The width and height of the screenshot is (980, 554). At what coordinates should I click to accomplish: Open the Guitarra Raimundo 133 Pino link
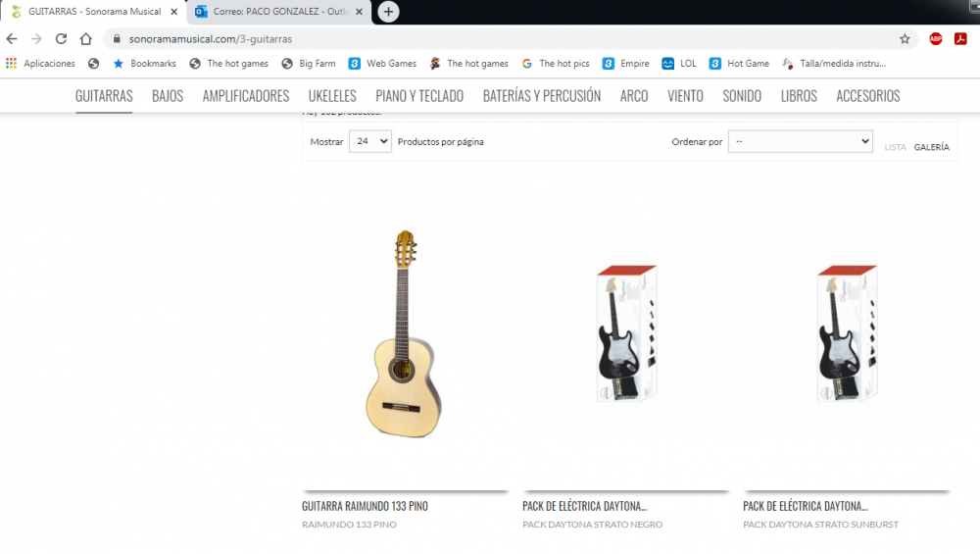click(365, 506)
